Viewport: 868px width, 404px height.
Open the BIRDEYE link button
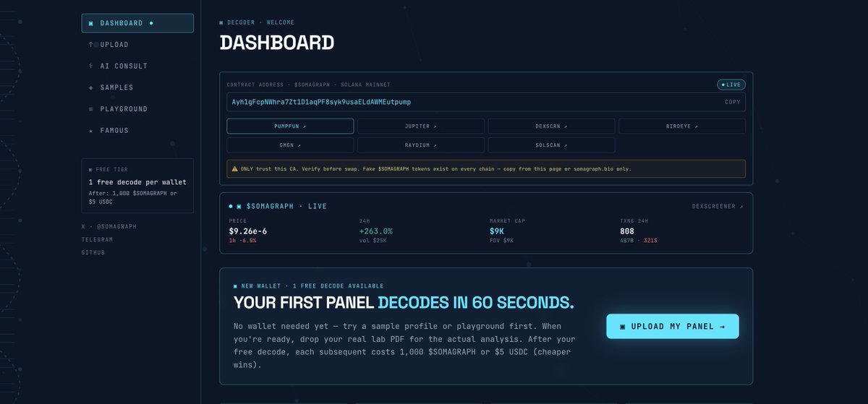(x=682, y=126)
